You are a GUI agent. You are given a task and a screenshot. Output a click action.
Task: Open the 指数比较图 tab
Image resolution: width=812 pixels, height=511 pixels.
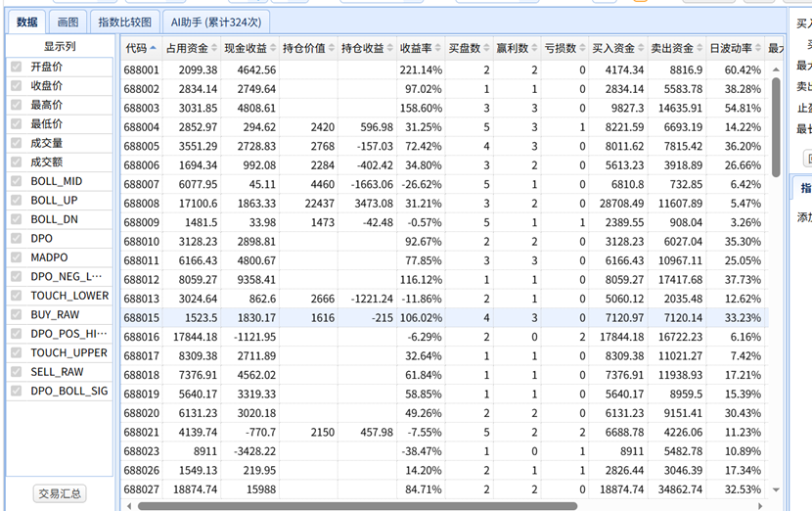point(125,23)
